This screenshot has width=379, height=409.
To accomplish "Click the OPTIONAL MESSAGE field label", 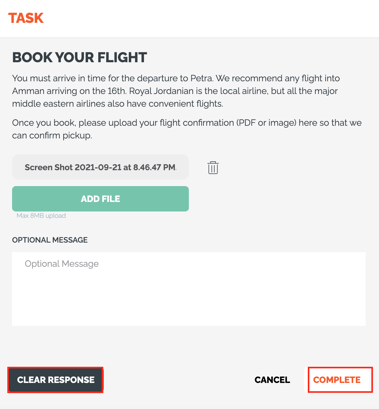I will point(50,240).
